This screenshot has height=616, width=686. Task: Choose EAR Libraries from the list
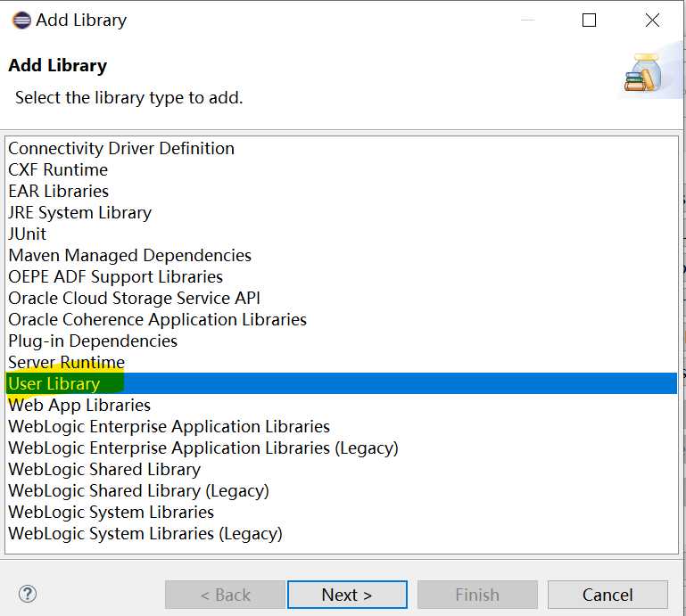tap(58, 191)
